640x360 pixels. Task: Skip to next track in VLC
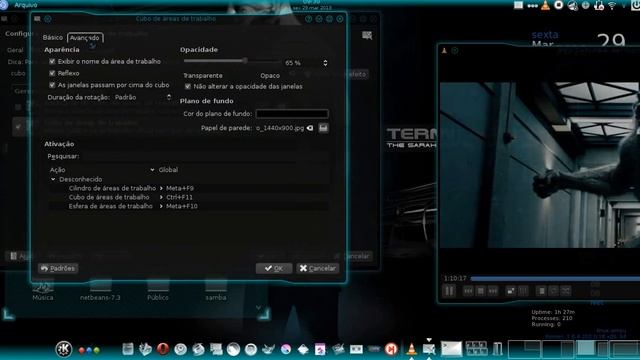(x=493, y=291)
